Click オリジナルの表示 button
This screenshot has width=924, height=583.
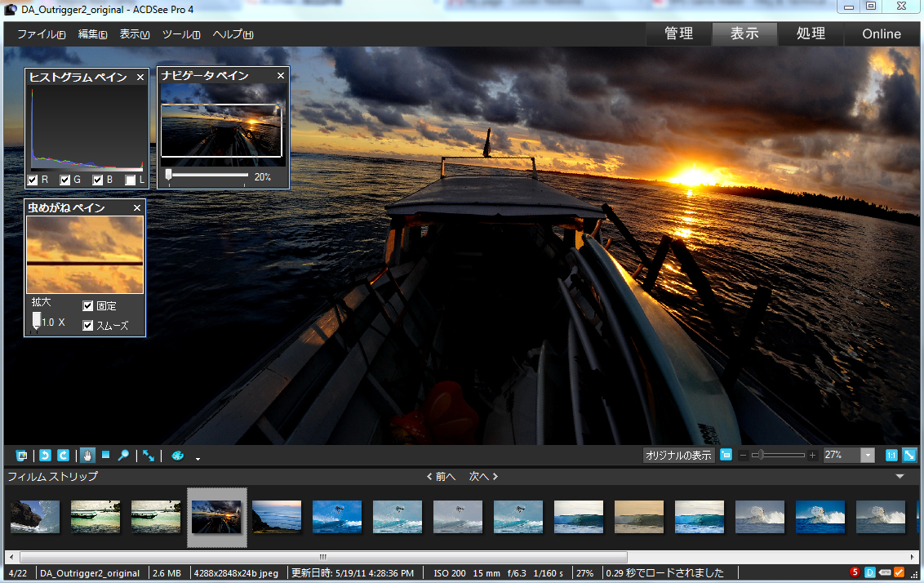678,455
